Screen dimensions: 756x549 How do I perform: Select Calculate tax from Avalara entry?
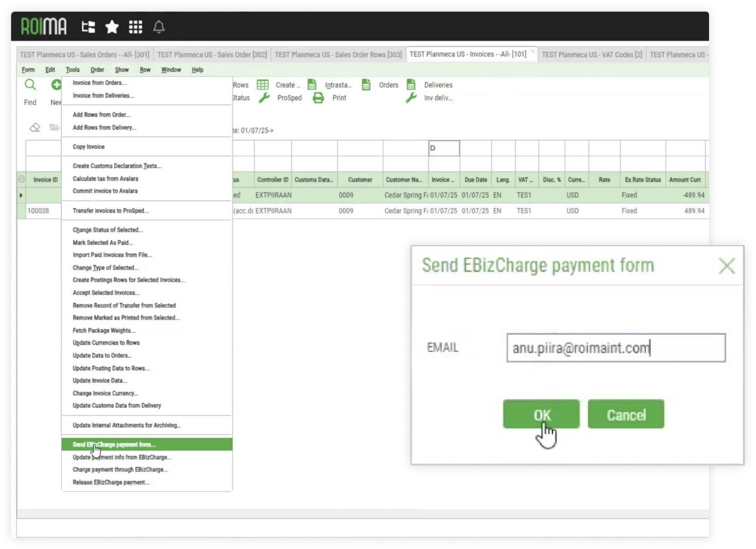147,178
